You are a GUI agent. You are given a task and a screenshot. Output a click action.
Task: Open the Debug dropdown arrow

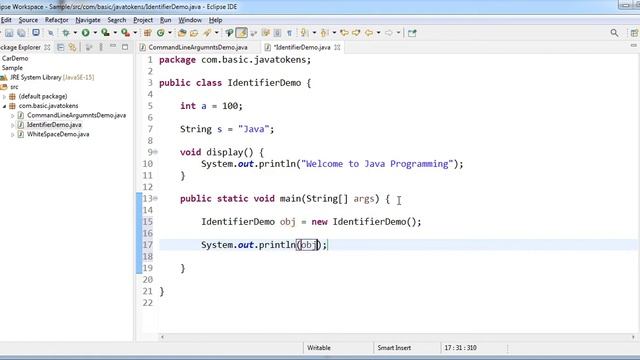[75, 33]
